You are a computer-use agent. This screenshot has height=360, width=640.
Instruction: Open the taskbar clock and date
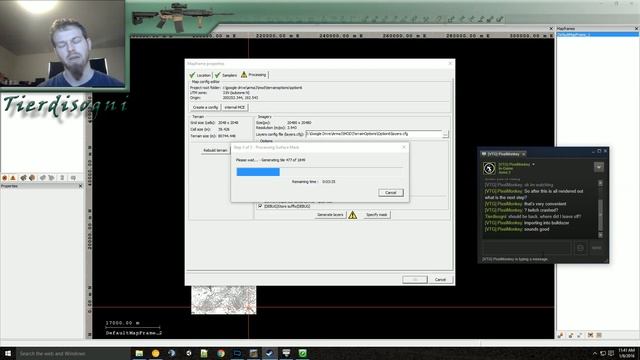627,353
